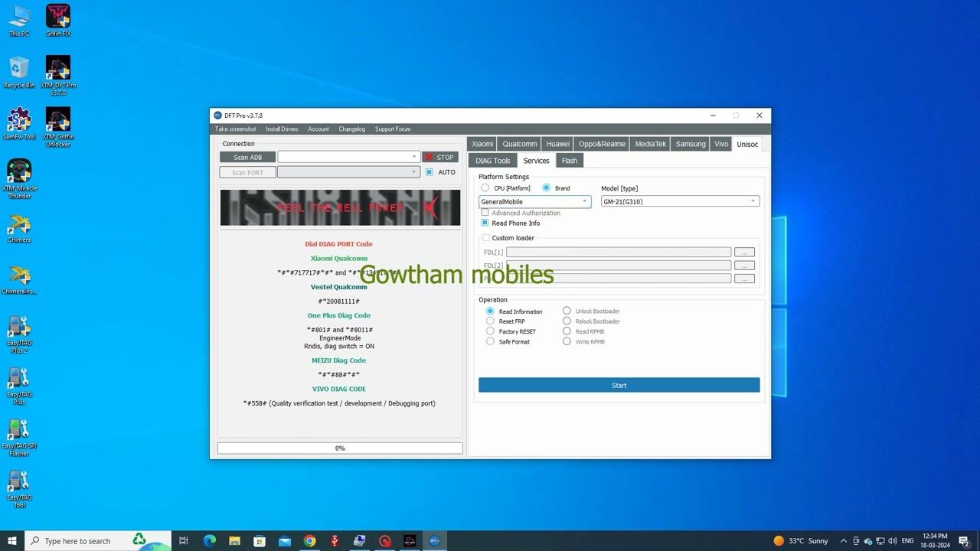Image resolution: width=980 pixels, height=551 pixels.
Task: Launch Microsoft Edge from the taskbar
Action: coord(210,541)
